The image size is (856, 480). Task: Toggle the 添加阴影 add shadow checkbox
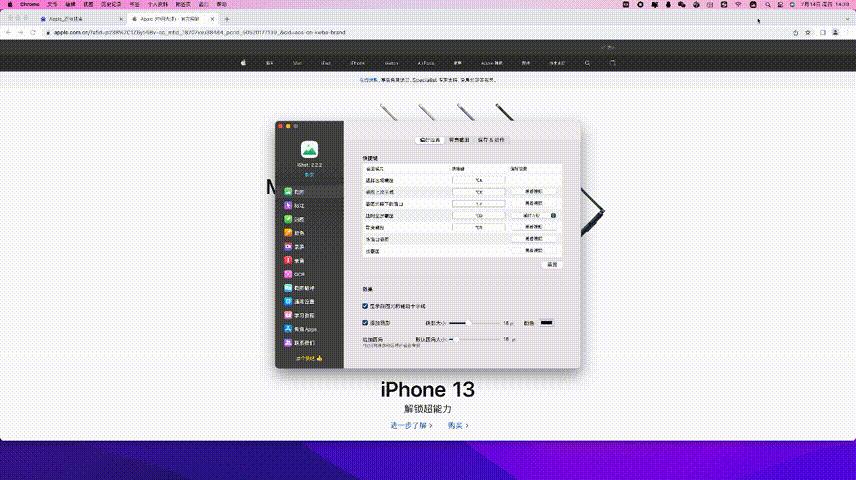(x=365, y=323)
